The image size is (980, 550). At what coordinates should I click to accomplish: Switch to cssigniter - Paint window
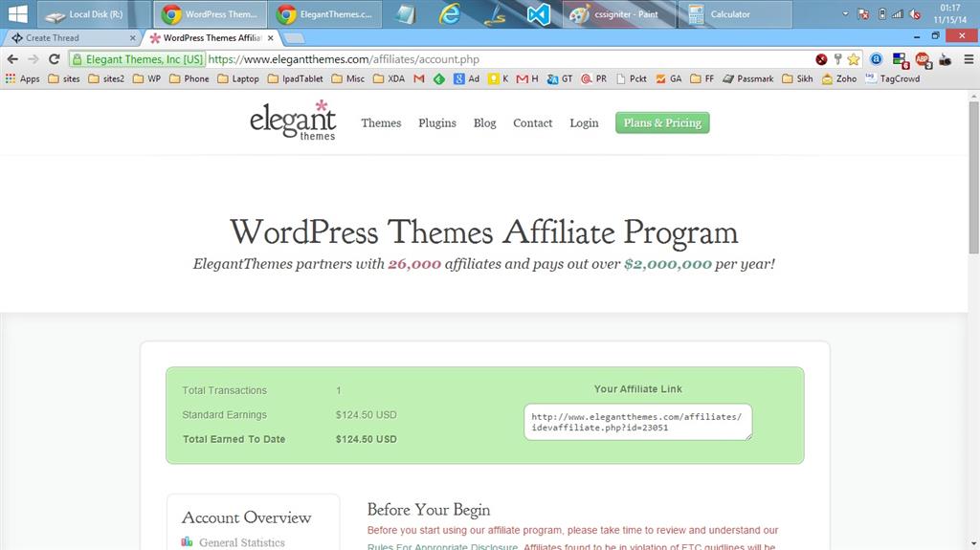(619, 13)
